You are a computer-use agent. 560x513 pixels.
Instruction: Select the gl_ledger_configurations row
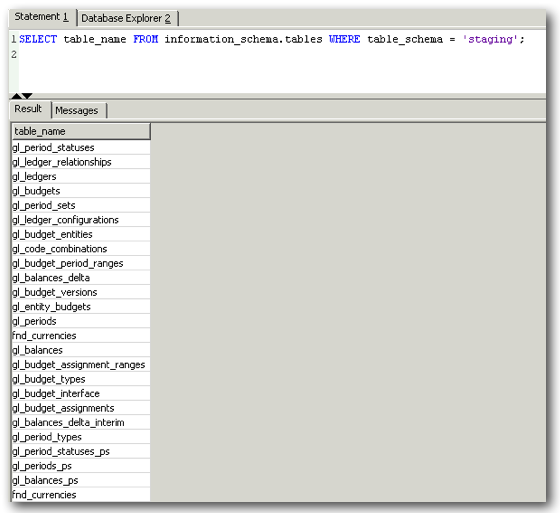(x=81, y=220)
